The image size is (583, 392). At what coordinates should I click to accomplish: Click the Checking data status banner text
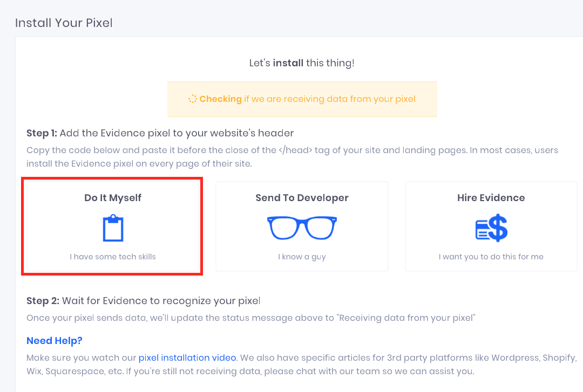[308, 99]
